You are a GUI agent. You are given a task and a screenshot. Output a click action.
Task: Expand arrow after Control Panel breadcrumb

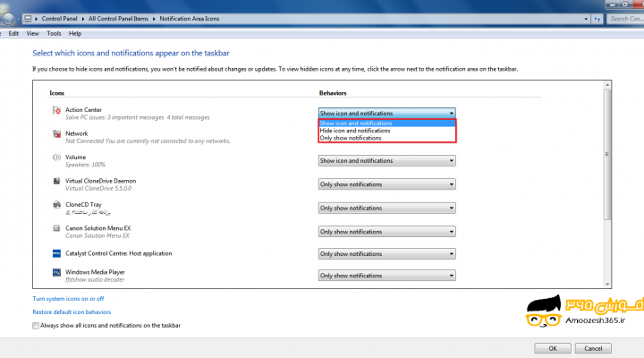click(x=82, y=19)
